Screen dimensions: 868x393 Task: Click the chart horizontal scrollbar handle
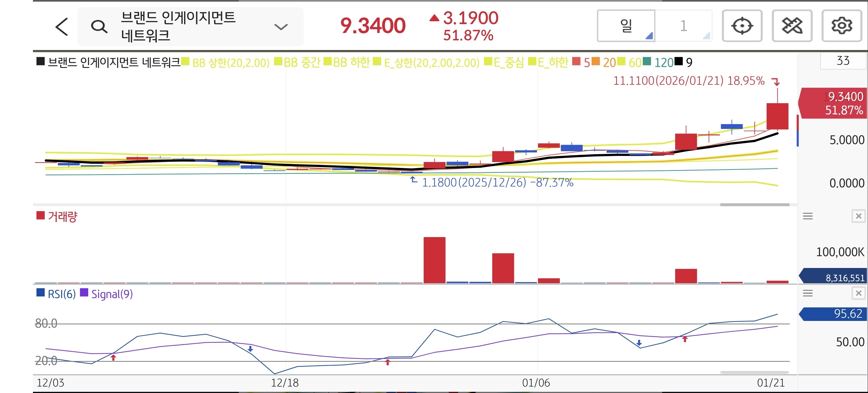[755, 204]
